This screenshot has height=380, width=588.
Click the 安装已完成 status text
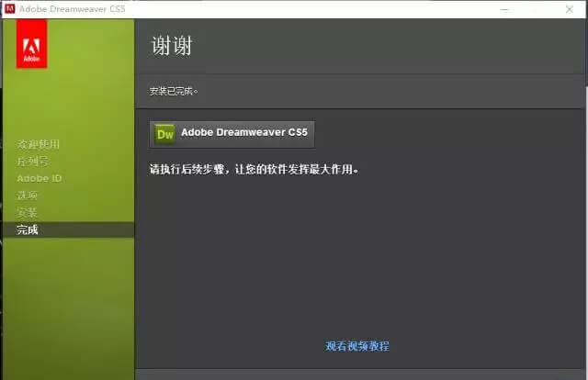click(174, 91)
